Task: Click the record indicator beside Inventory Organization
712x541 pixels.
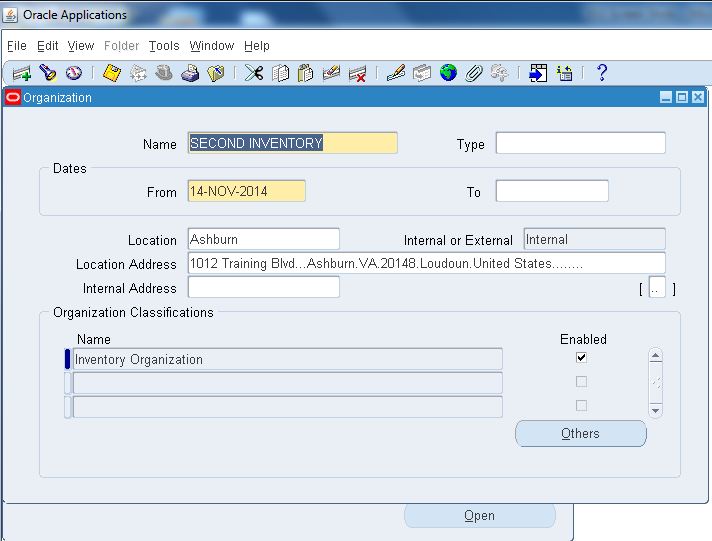Action: coord(68,359)
